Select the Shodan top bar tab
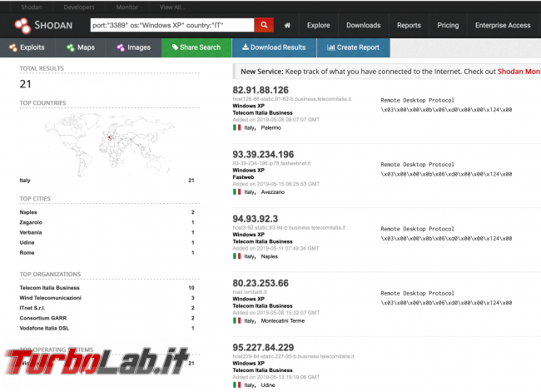Image resolution: width=541 pixels, height=392 pixels. 31,7
